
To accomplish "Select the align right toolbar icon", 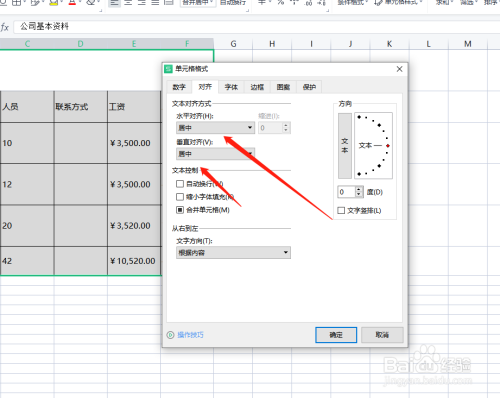I will [x=142, y=3].
